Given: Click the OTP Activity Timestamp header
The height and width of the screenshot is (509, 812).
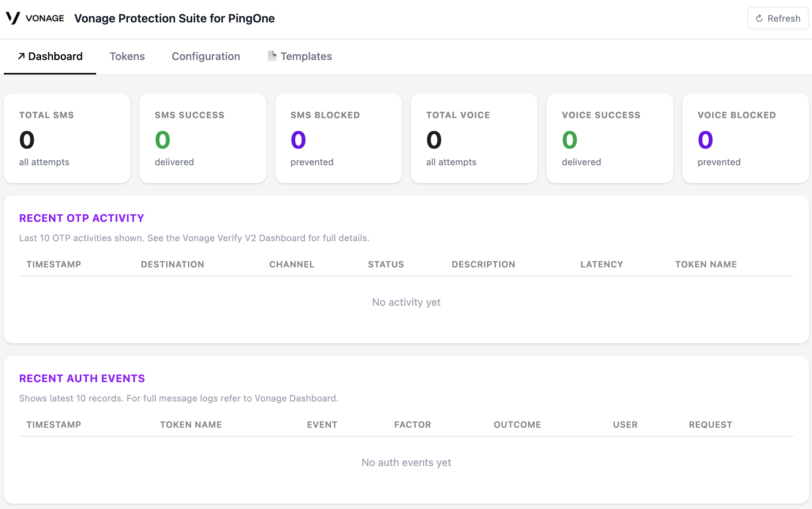Looking at the screenshot, I should pyautogui.click(x=54, y=264).
